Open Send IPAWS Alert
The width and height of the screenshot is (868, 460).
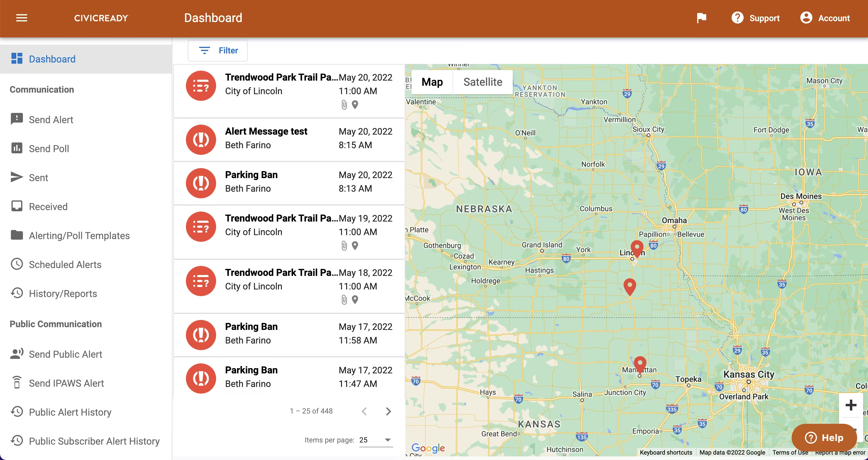coord(66,383)
